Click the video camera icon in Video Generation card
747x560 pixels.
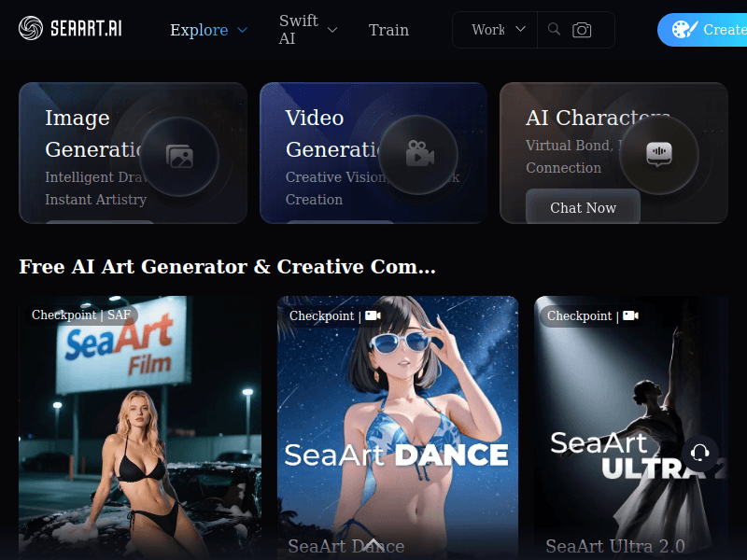(x=419, y=153)
